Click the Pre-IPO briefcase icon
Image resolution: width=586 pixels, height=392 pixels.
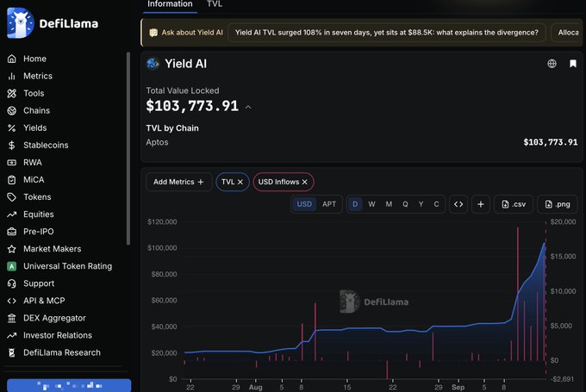11,232
